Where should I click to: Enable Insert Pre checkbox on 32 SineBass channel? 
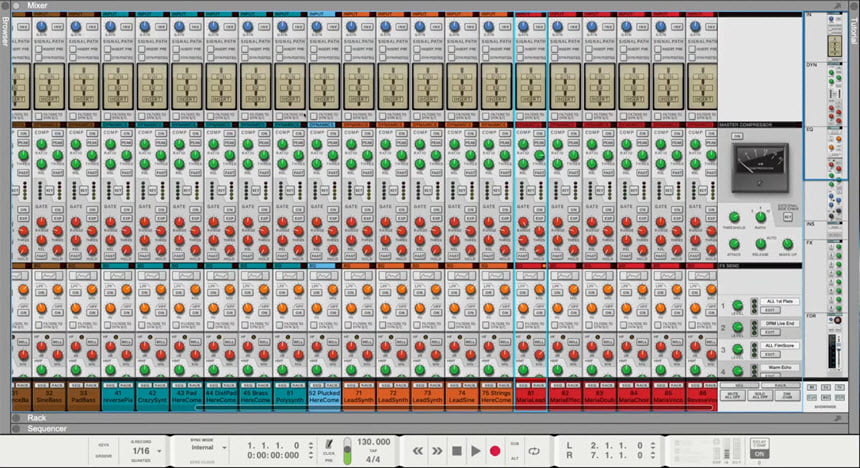(x=39, y=49)
